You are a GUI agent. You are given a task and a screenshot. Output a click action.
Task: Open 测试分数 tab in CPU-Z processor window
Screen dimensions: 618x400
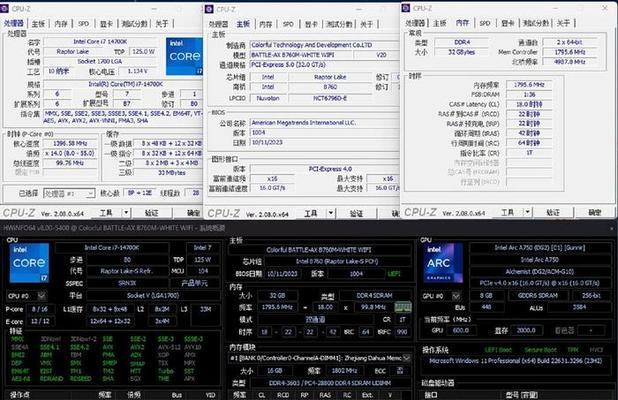(x=134, y=24)
